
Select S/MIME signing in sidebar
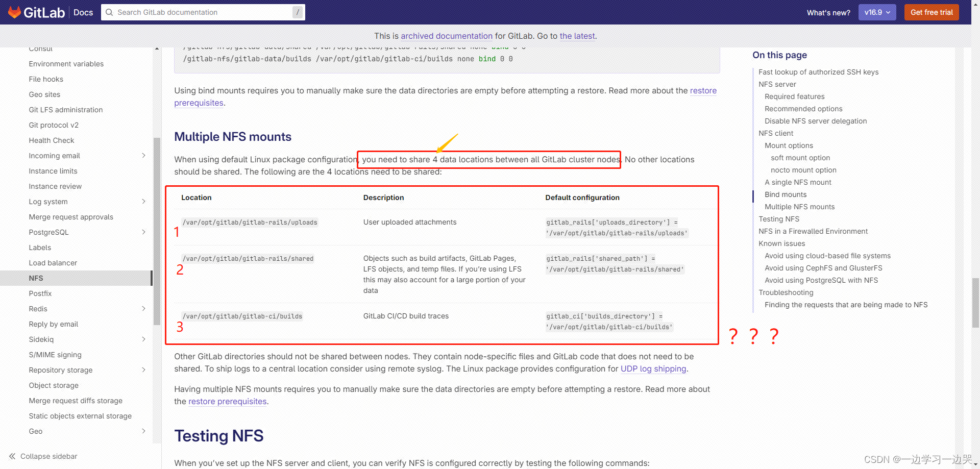click(x=55, y=355)
